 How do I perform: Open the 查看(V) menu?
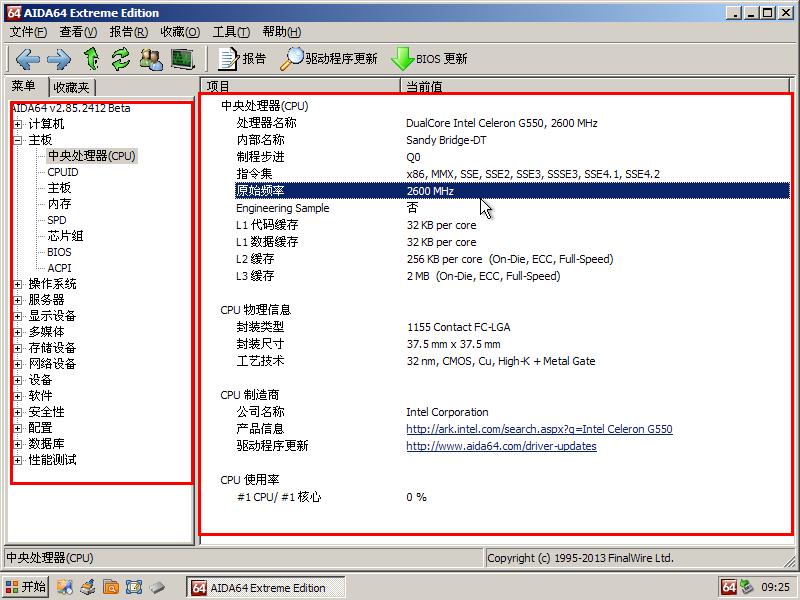click(78, 32)
